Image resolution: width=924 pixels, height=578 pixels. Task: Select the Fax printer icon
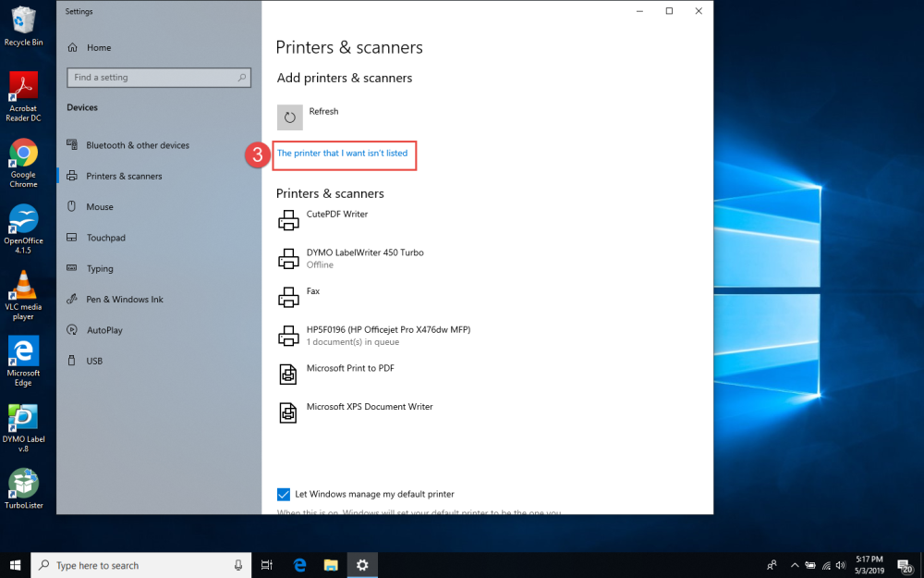point(288,297)
